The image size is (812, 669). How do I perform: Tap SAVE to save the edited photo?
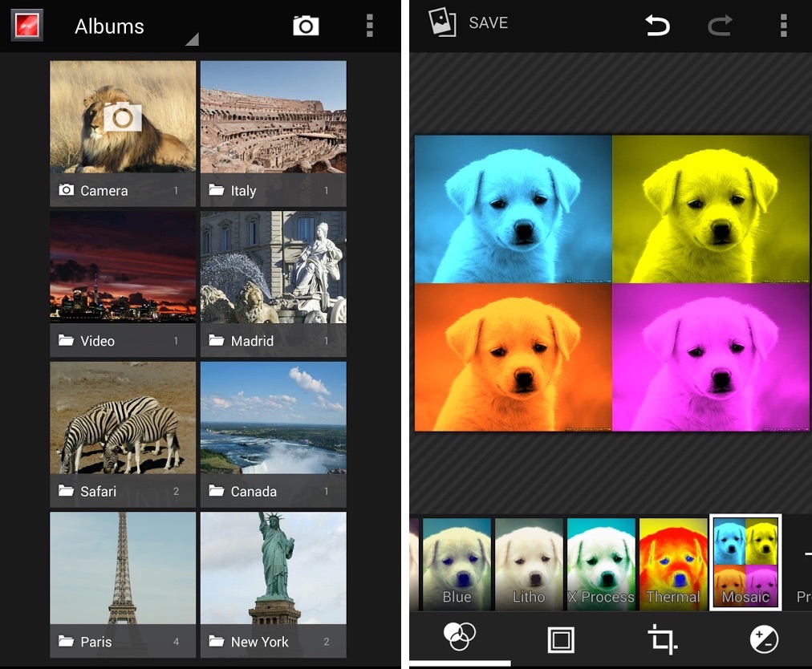click(469, 22)
